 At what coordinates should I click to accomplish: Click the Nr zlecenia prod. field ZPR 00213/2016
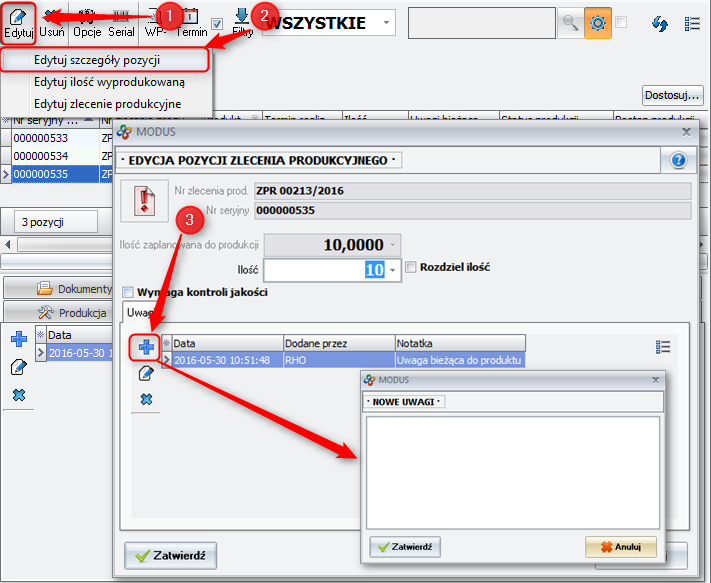click(x=472, y=191)
